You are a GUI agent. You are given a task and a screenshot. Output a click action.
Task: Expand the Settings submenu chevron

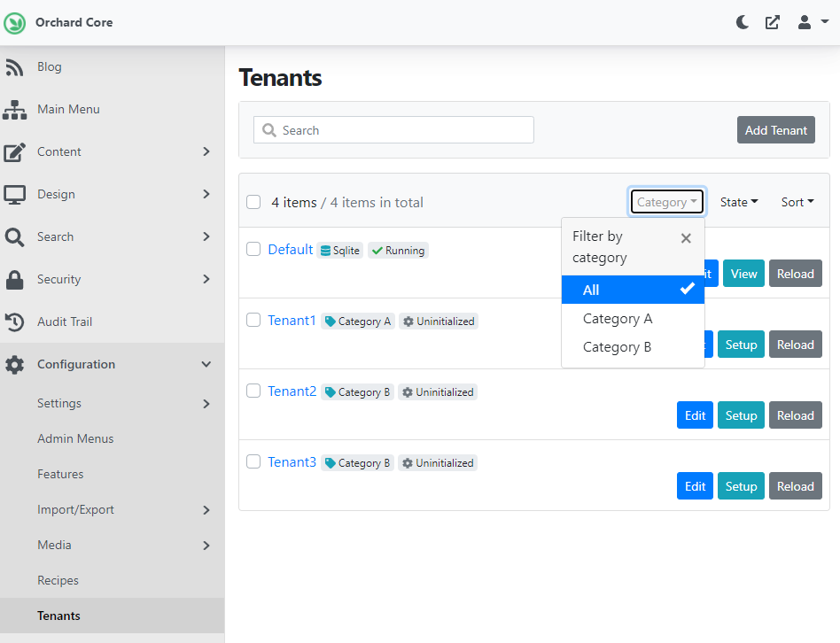(206, 404)
